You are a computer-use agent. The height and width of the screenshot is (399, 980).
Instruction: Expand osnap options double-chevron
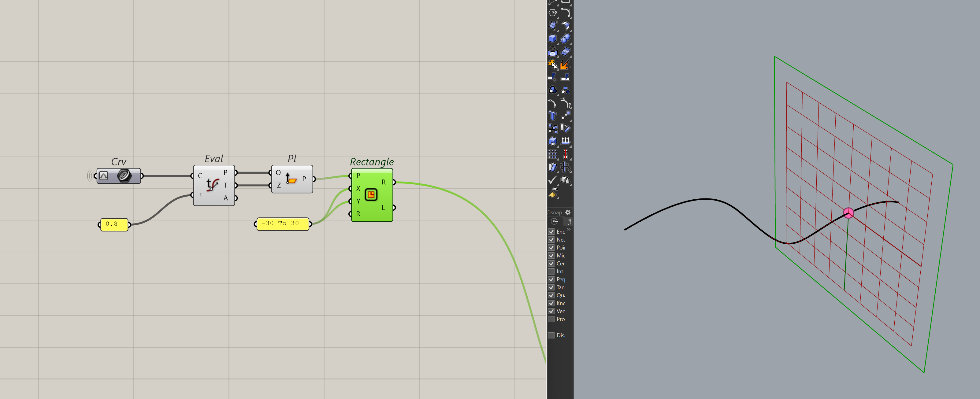[569, 229]
